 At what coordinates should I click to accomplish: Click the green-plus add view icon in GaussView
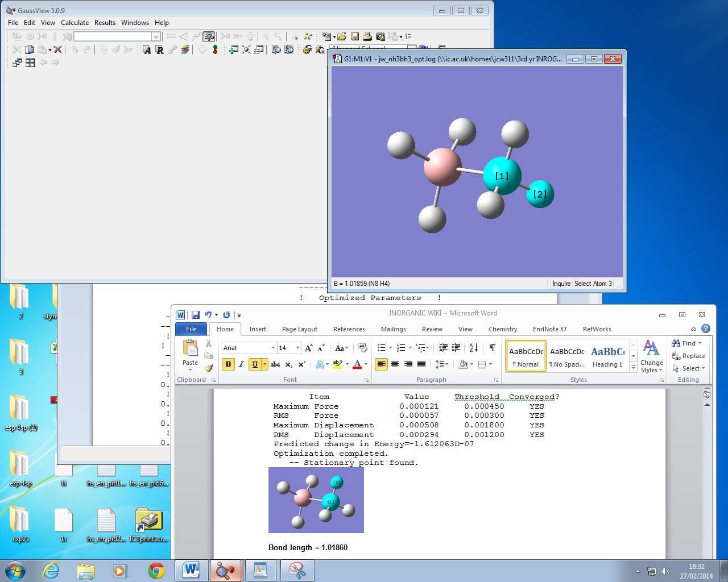tap(233, 49)
